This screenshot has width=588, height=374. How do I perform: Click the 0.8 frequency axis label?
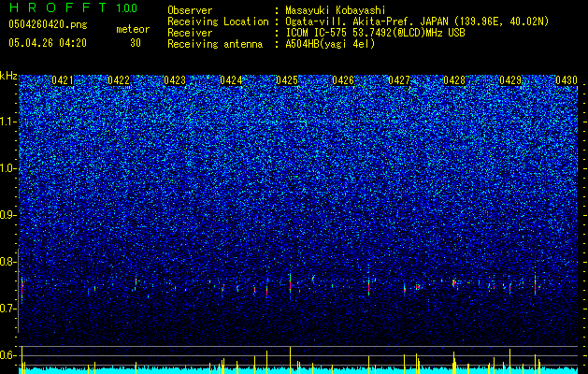[x=7, y=262]
